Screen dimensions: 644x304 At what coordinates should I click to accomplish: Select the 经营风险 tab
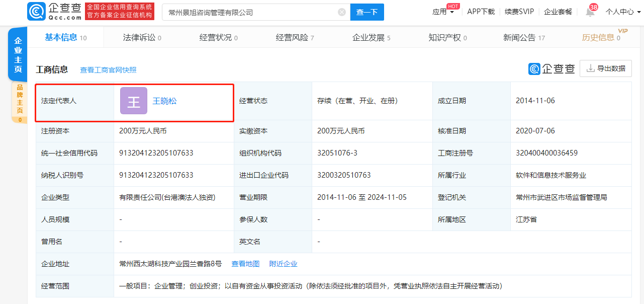[292, 37]
